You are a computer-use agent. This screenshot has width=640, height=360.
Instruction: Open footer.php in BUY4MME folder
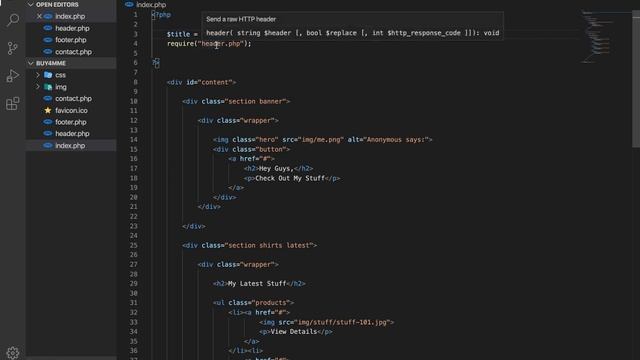pyautogui.click(x=71, y=122)
